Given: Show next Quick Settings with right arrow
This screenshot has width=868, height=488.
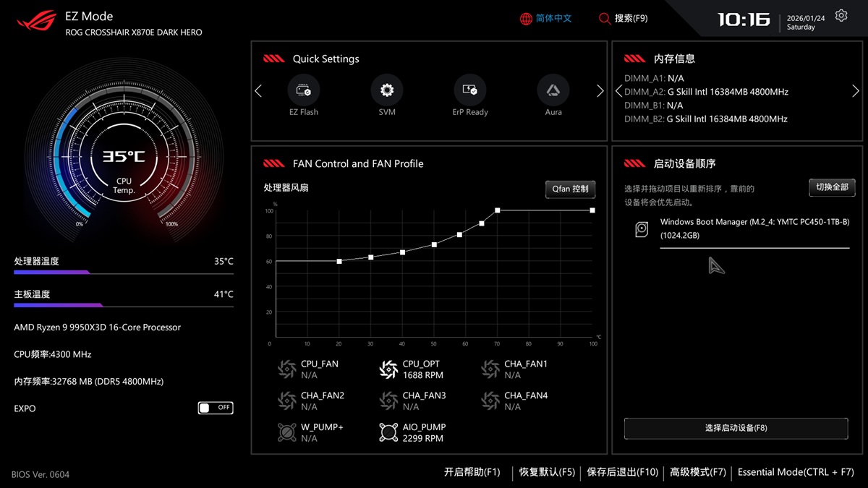Looking at the screenshot, I should pyautogui.click(x=600, y=91).
